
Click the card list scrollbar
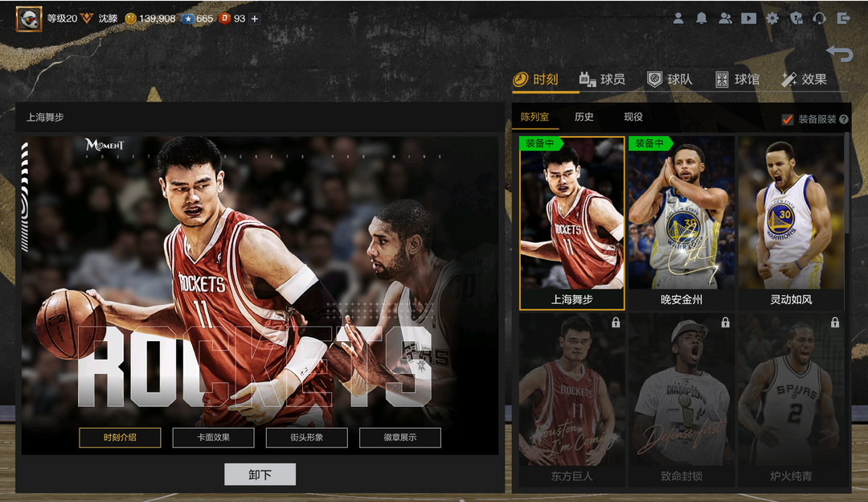[x=847, y=183]
